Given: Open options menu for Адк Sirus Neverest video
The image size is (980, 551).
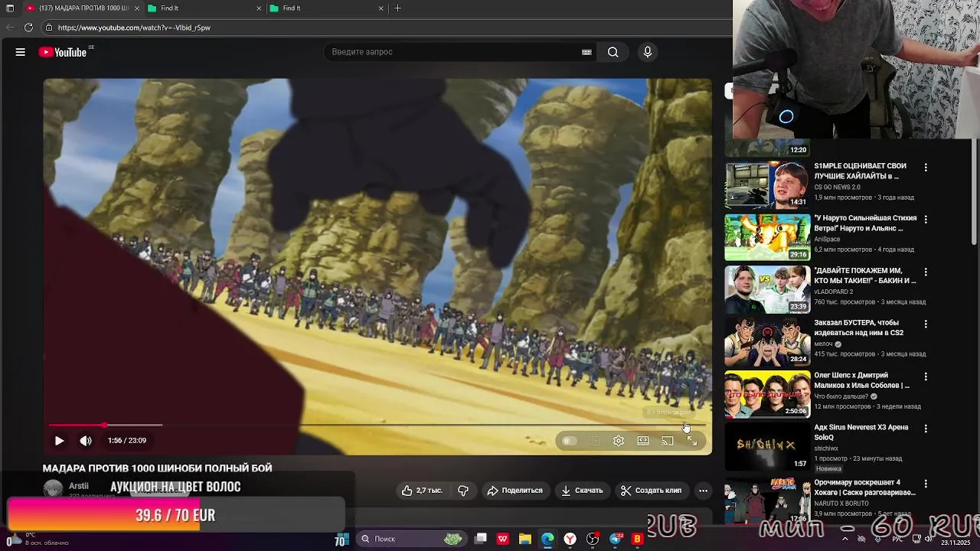Looking at the screenshot, I should point(926,429).
